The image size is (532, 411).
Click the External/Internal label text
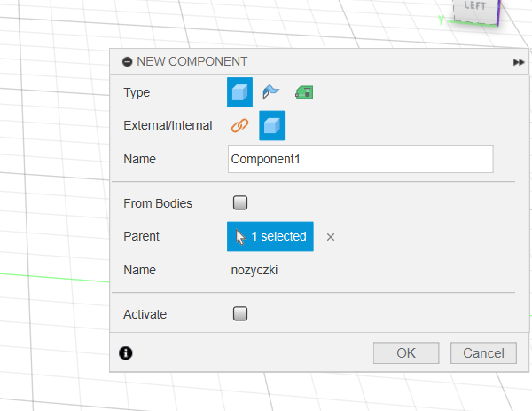(x=168, y=125)
